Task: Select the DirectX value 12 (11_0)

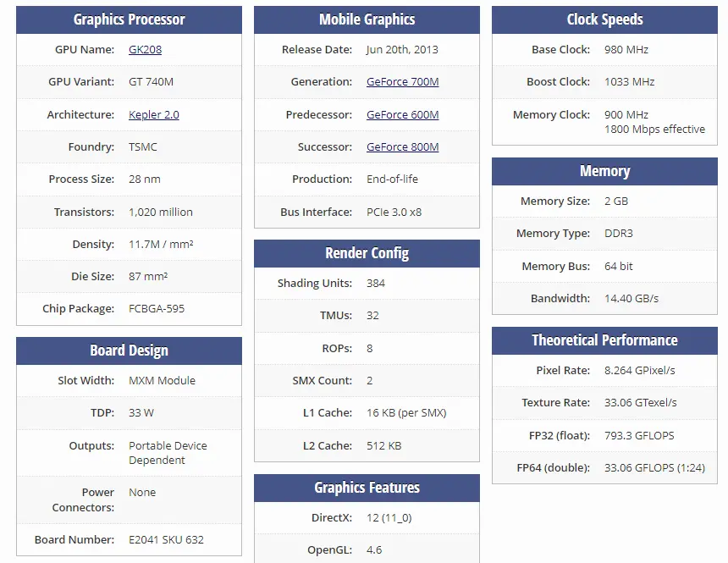Action: point(389,518)
